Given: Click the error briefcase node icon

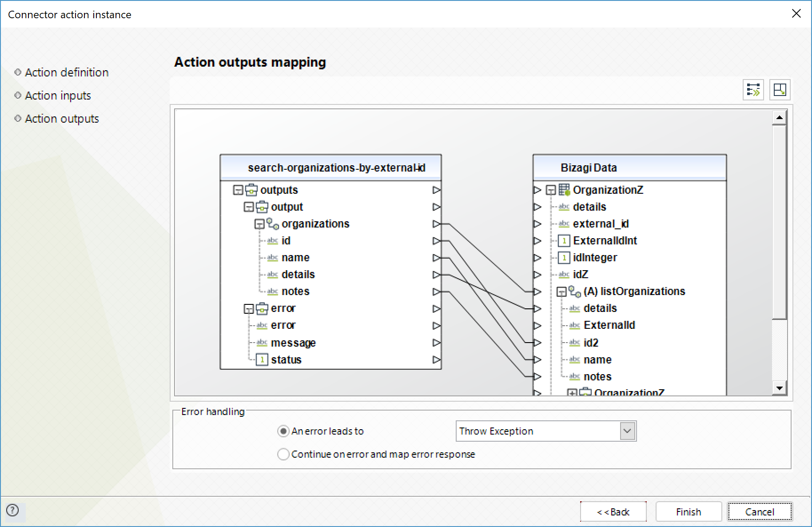Looking at the screenshot, I should 262,308.
